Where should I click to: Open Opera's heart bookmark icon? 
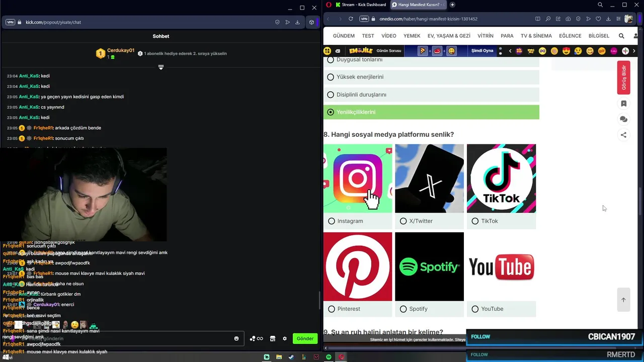click(598, 19)
